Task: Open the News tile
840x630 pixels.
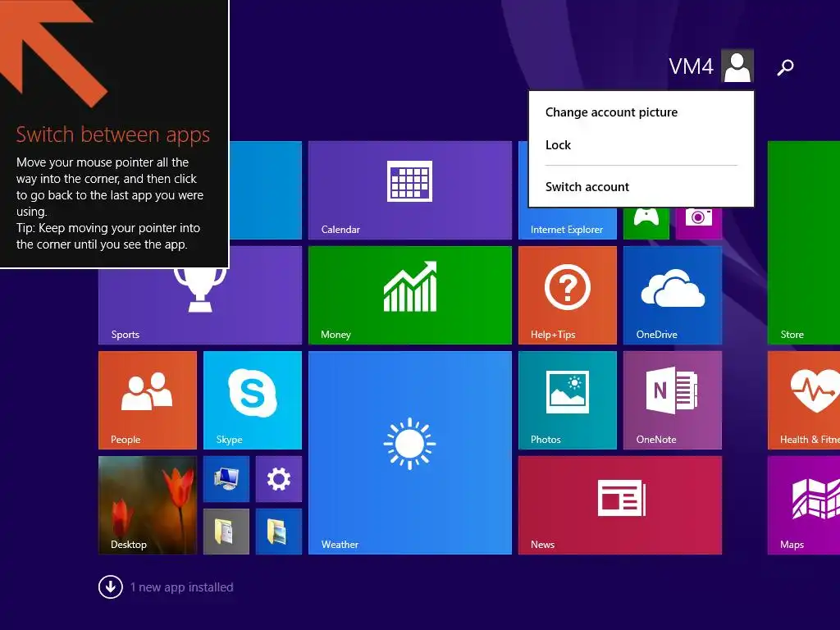Action: 620,505
